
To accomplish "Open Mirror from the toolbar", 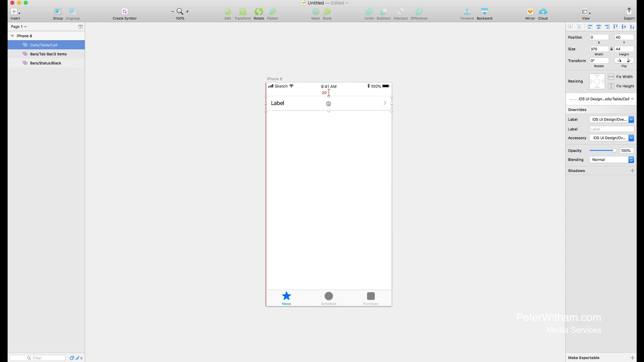I will [530, 12].
